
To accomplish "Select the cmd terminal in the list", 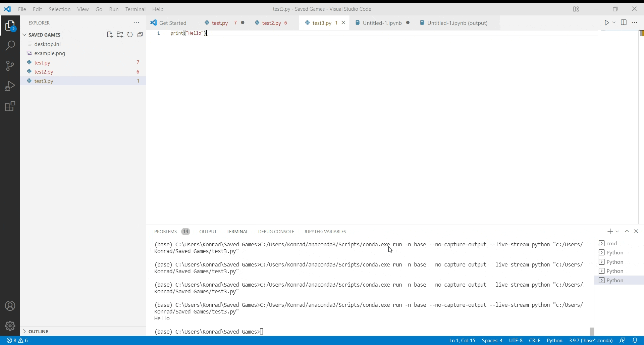I will pyautogui.click(x=612, y=243).
